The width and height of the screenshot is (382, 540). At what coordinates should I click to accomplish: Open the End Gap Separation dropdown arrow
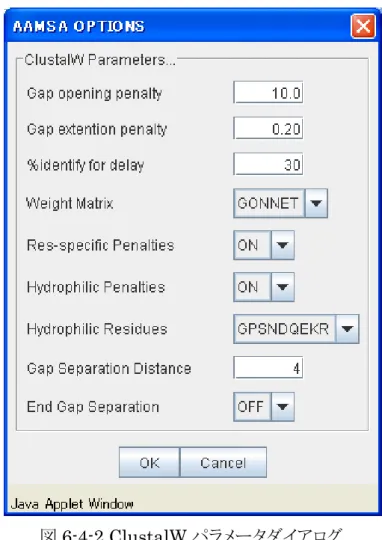click(x=283, y=407)
